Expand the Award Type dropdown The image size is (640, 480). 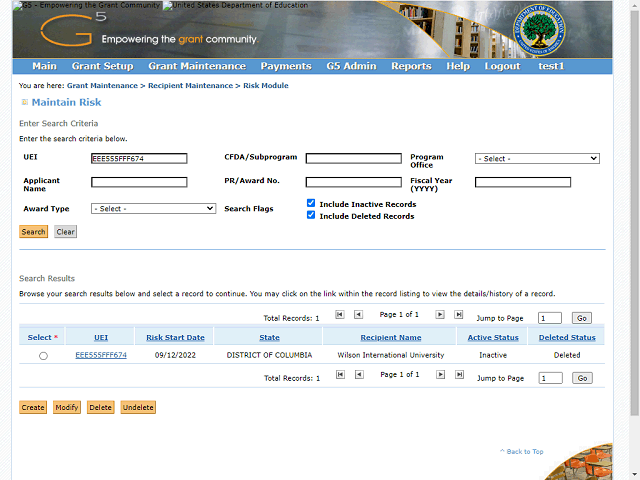tap(153, 208)
